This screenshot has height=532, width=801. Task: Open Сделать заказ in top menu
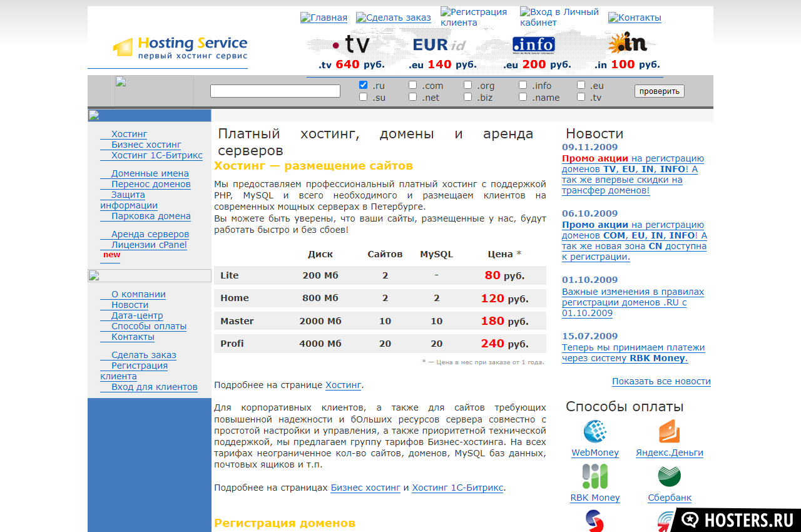tap(394, 18)
